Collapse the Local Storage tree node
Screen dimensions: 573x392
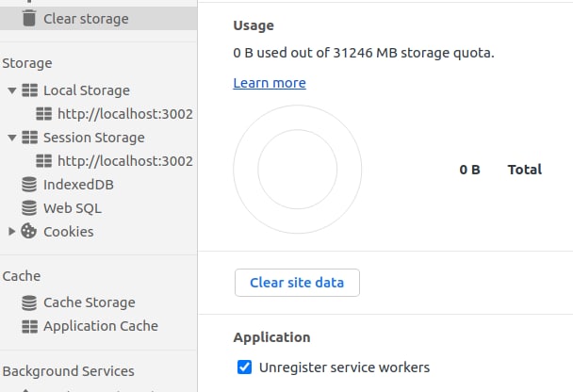11,90
